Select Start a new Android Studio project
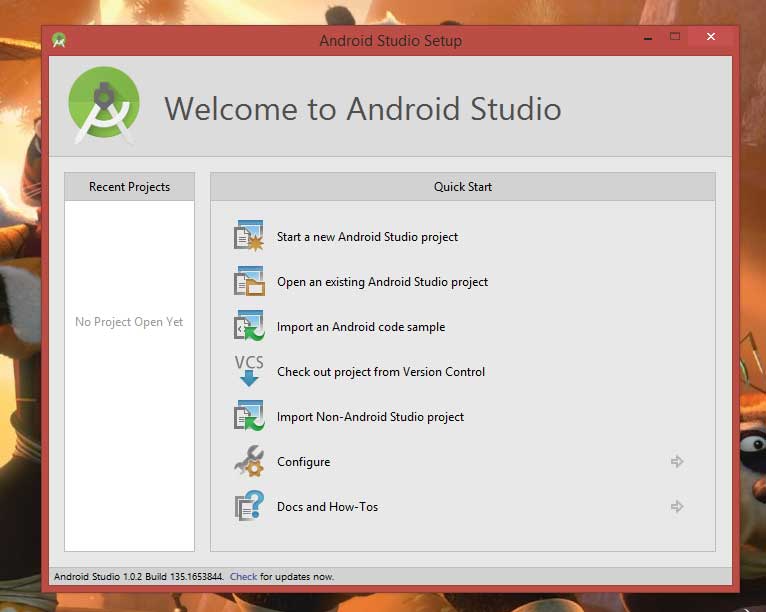Viewport: 766px width, 612px height. point(367,237)
